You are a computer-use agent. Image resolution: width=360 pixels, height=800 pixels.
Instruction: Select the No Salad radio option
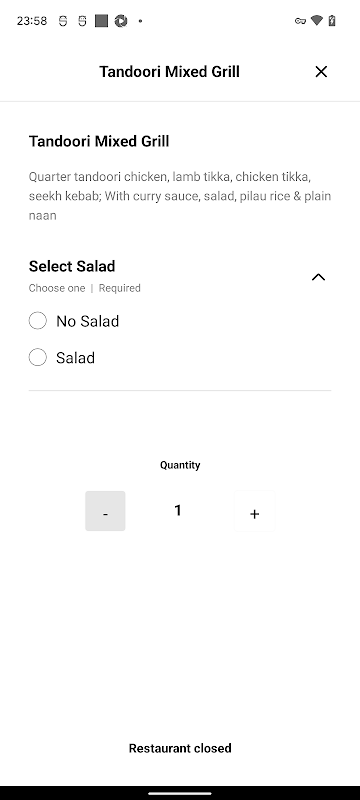[37, 321]
